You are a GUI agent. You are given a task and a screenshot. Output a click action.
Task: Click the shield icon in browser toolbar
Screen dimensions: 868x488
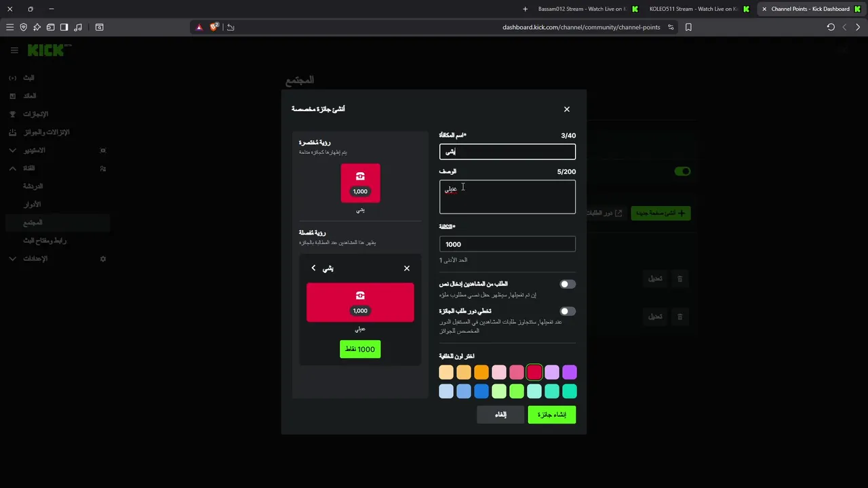[23, 27]
